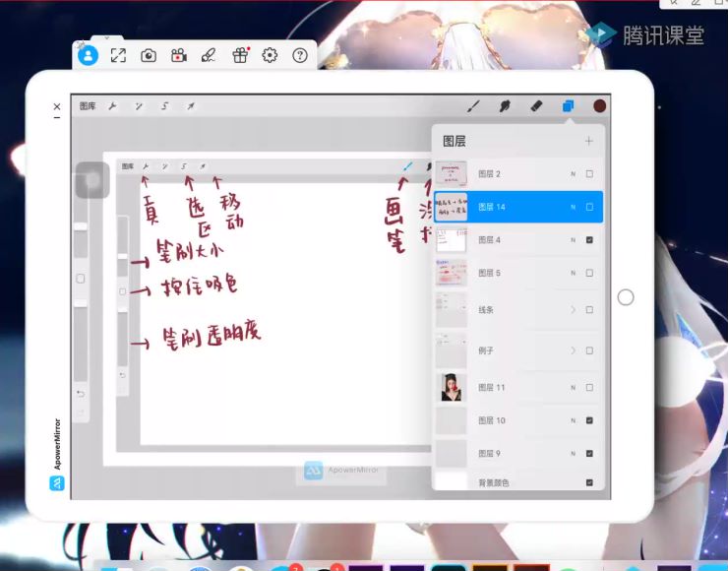728x571 pixels.
Task: Select layer 图层 5
Action: [518, 273]
